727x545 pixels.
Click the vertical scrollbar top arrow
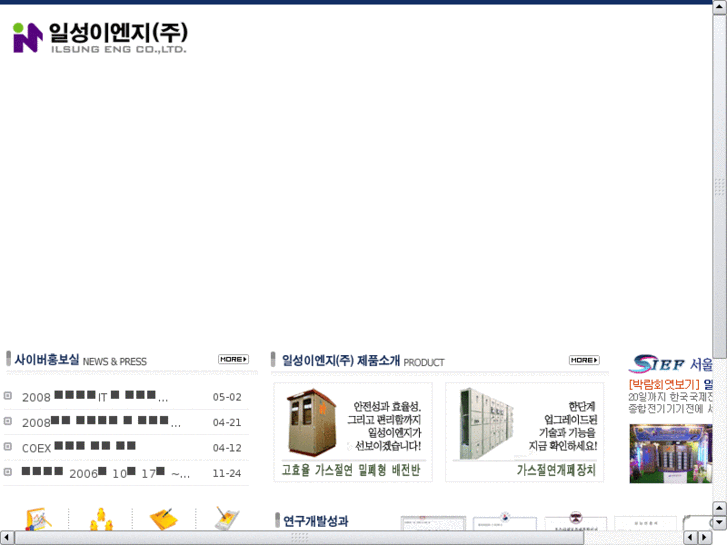[x=719, y=8]
